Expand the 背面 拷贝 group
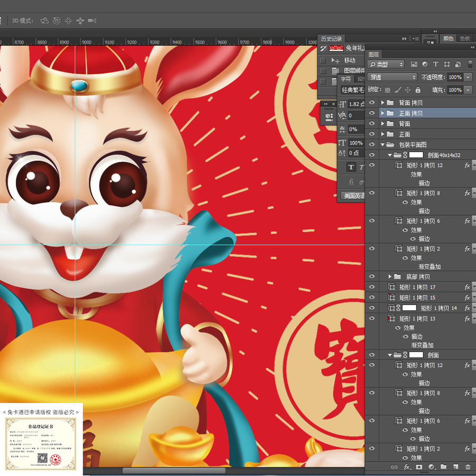 pyautogui.click(x=382, y=103)
